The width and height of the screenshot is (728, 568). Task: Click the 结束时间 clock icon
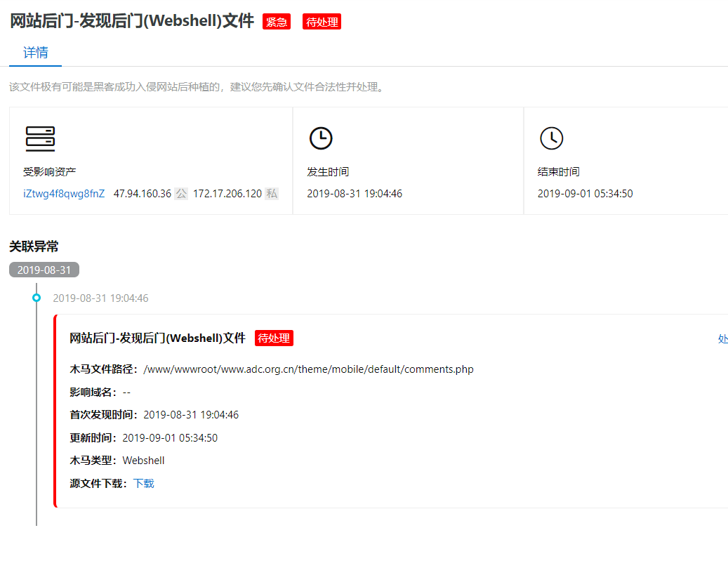pos(552,138)
